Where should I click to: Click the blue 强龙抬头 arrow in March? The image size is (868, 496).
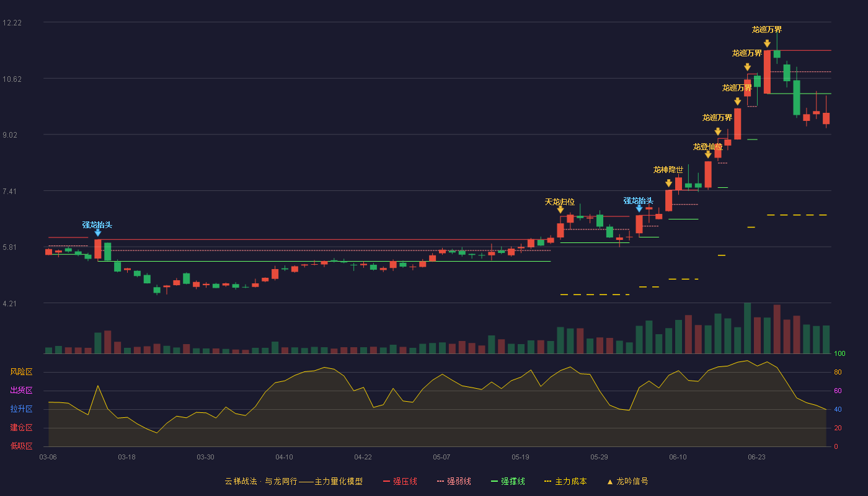98,232
